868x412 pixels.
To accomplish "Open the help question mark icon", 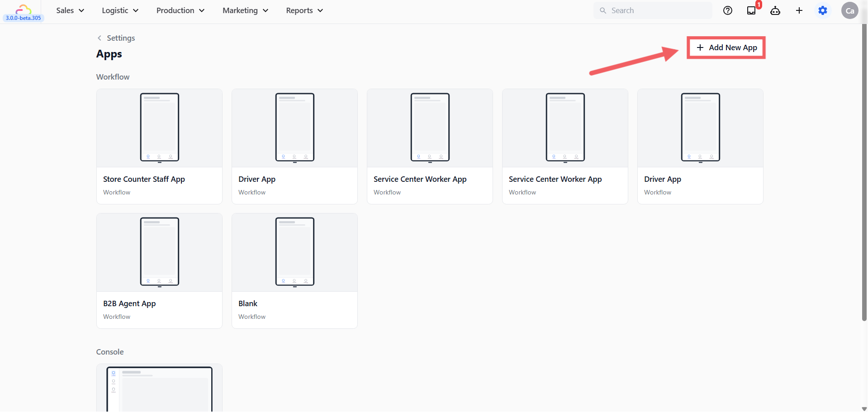I will coord(728,10).
